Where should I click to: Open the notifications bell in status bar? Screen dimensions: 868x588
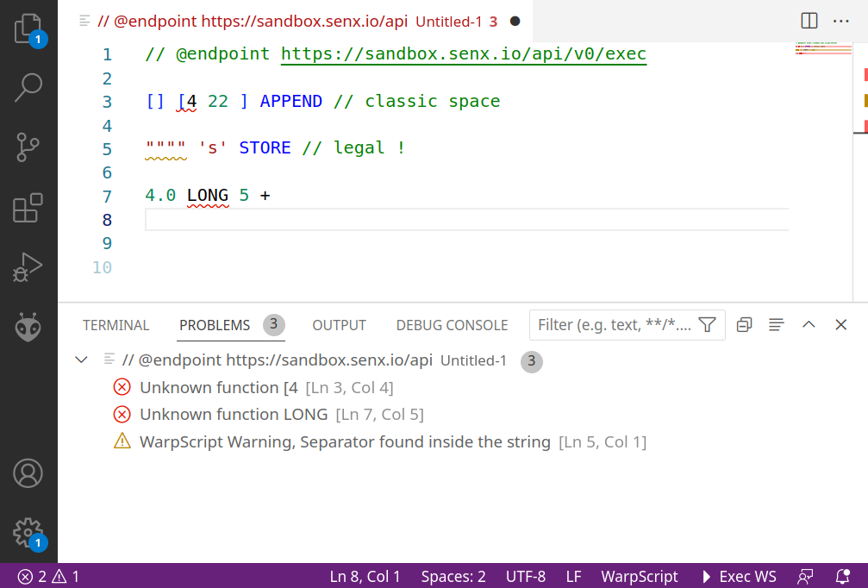[x=842, y=577]
